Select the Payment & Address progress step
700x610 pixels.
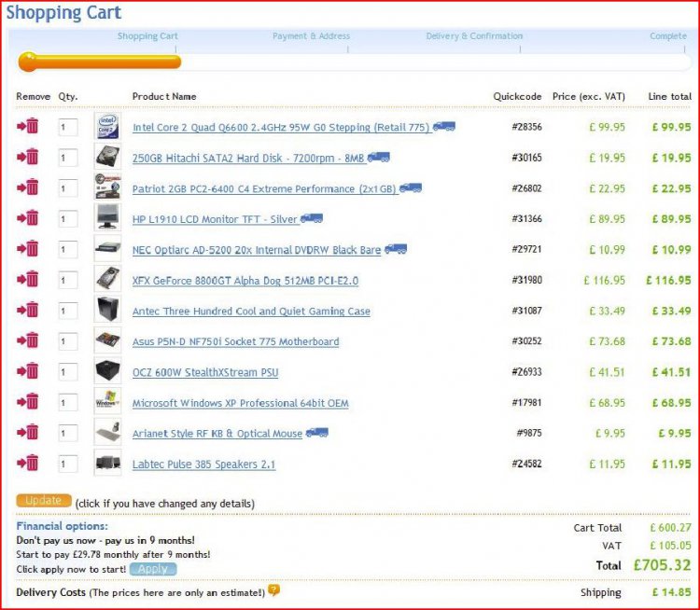point(311,36)
